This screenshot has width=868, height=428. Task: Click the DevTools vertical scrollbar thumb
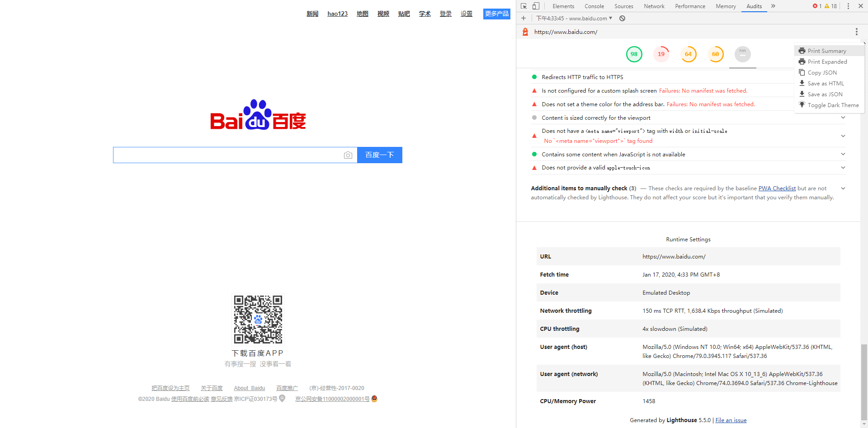point(864,382)
